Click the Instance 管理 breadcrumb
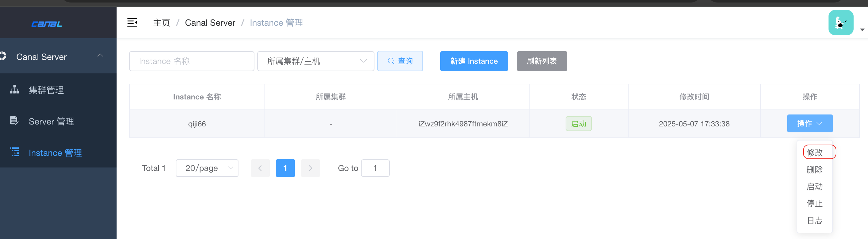Viewport: 868px width, 239px height. click(276, 23)
